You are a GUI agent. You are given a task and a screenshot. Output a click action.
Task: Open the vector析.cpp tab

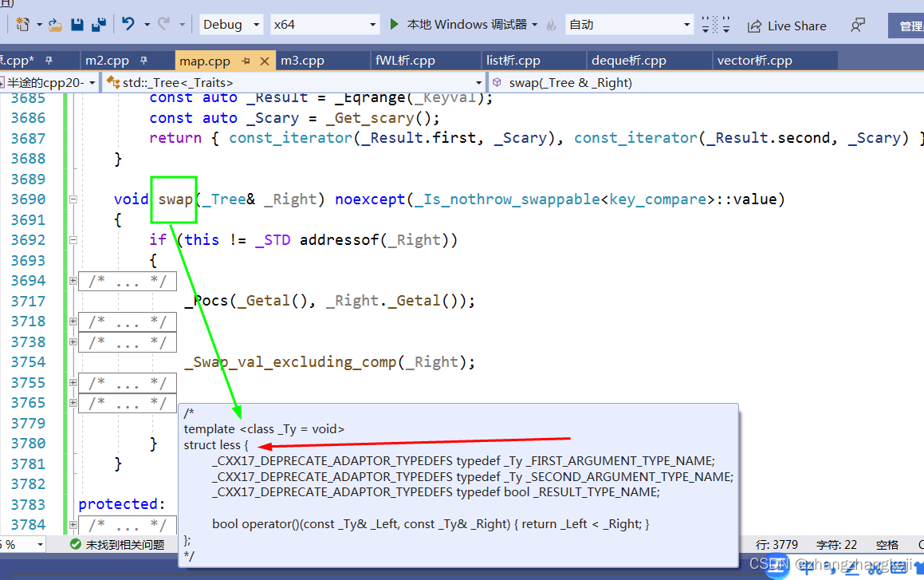tap(754, 61)
